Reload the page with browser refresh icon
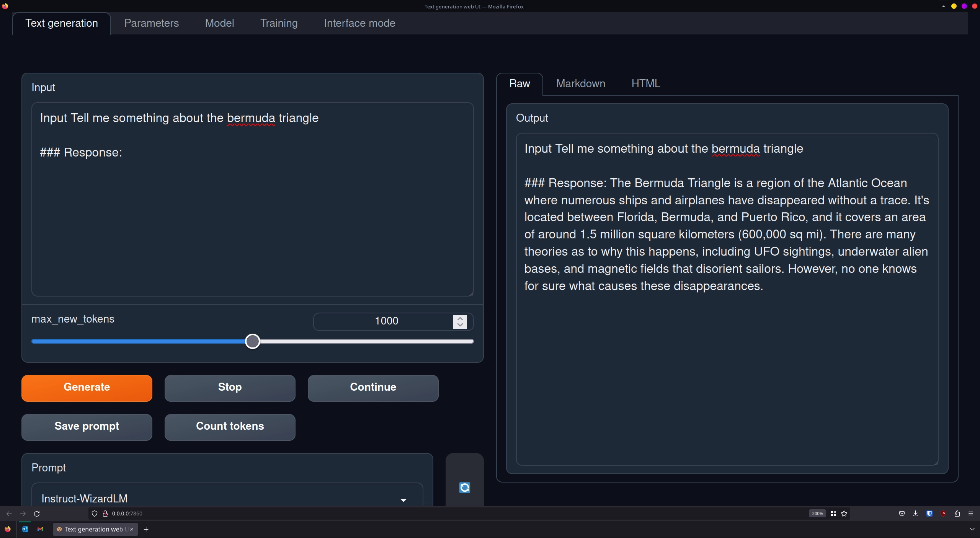Screen dimensions: 980x538 click(x=37, y=514)
